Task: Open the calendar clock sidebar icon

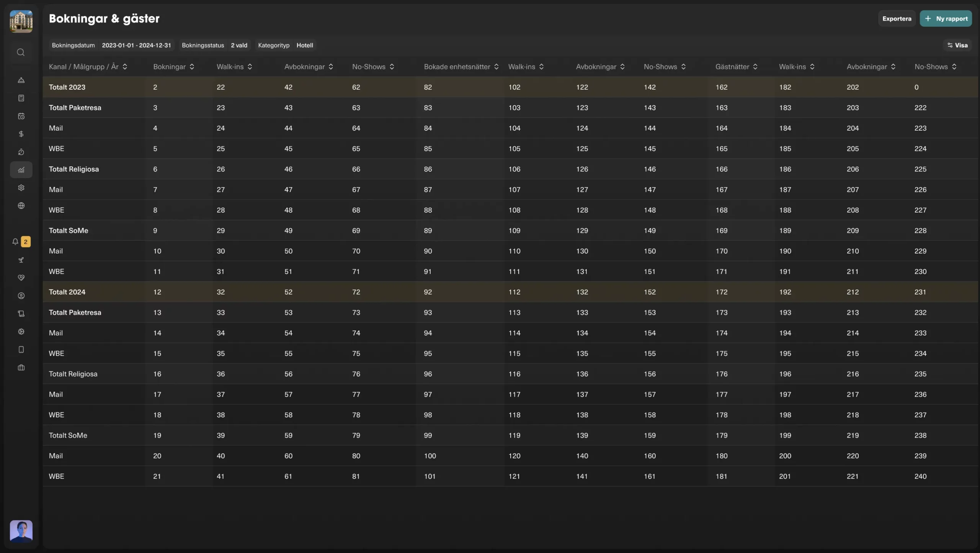Action: pos(21,116)
